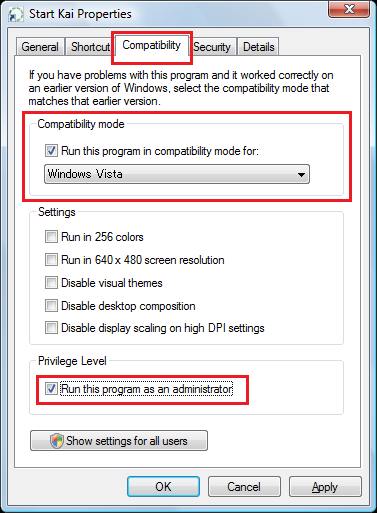Click the OK button
Viewport: 377px width, 513px height.
click(x=163, y=487)
